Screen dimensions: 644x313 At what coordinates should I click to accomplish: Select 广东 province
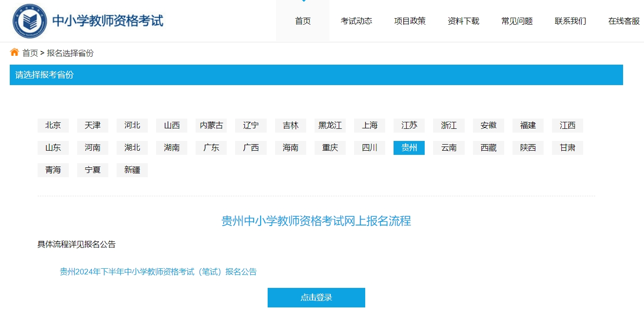(x=211, y=148)
